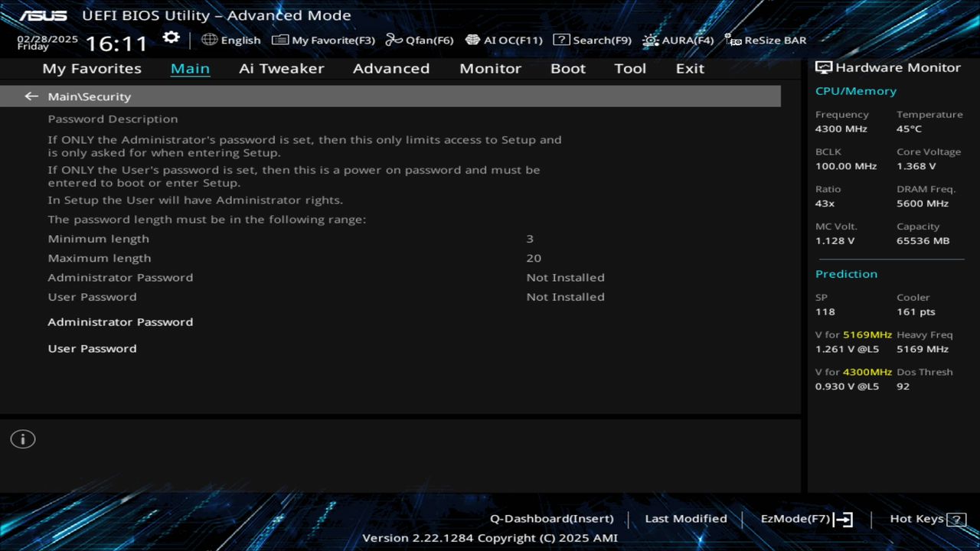980x551 pixels.
Task: Open My Favorite(F3) list icon
Action: [x=280, y=40]
